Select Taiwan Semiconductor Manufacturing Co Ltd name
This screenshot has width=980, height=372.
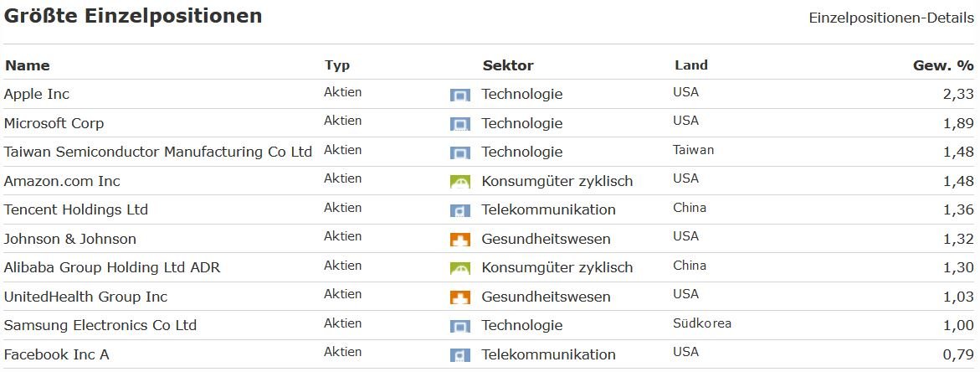[158, 152]
